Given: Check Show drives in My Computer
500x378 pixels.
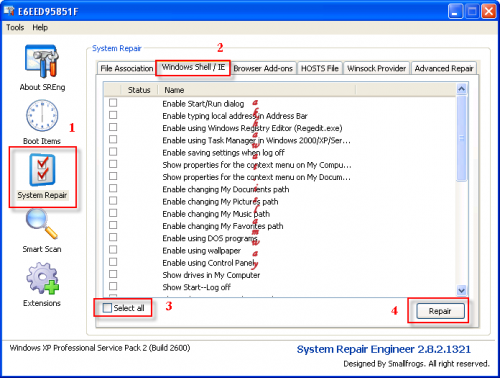Looking at the screenshot, I should click(x=113, y=274).
